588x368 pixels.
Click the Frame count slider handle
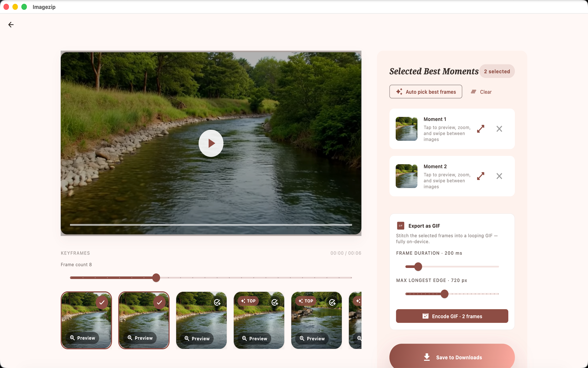pyautogui.click(x=156, y=278)
